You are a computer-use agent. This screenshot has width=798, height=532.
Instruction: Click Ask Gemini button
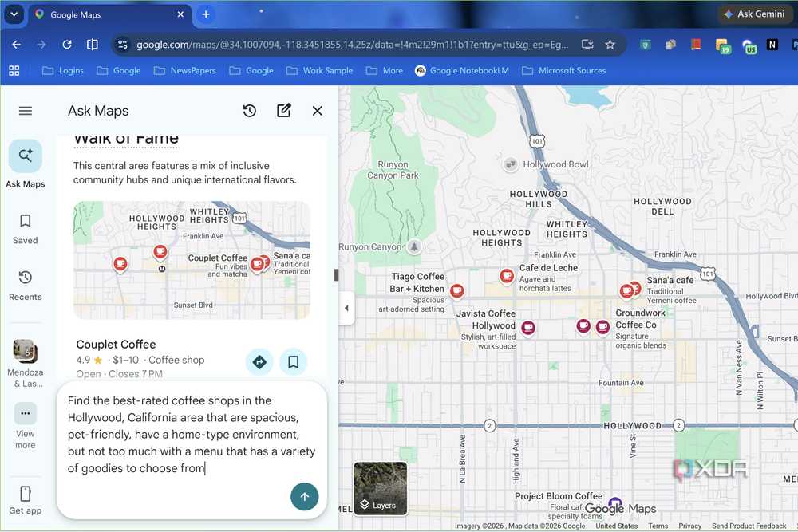[x=755, y=14]
